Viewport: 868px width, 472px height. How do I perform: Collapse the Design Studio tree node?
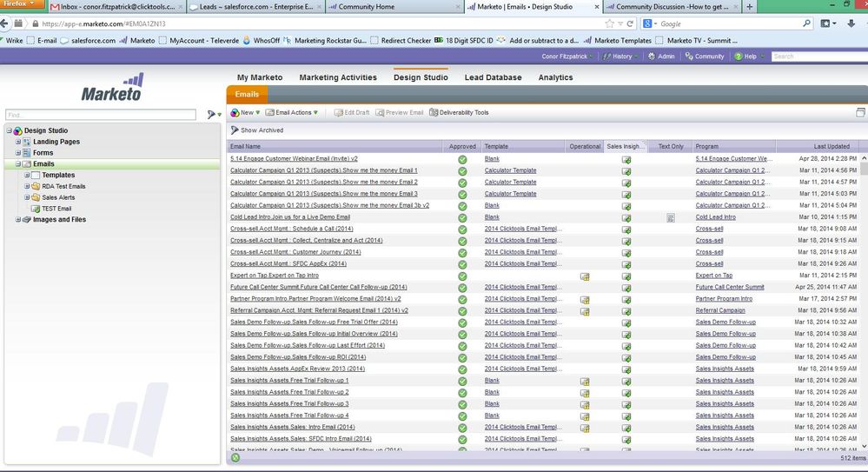pyautogui.click(x=10, y=130)
